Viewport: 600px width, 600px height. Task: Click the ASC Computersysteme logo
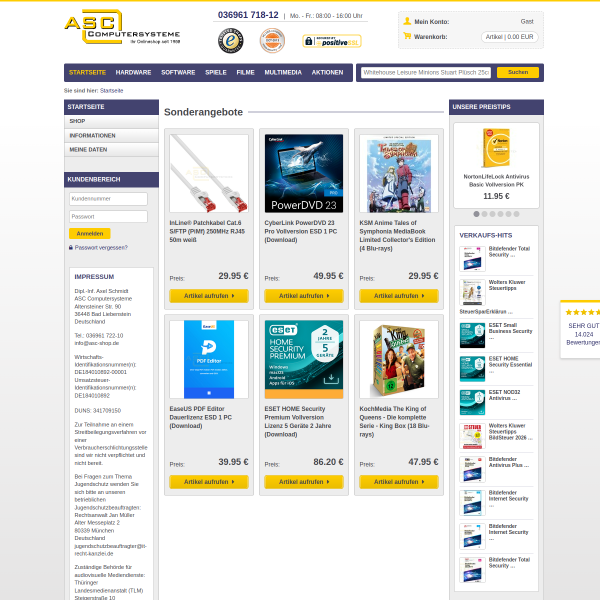[122, 27]
